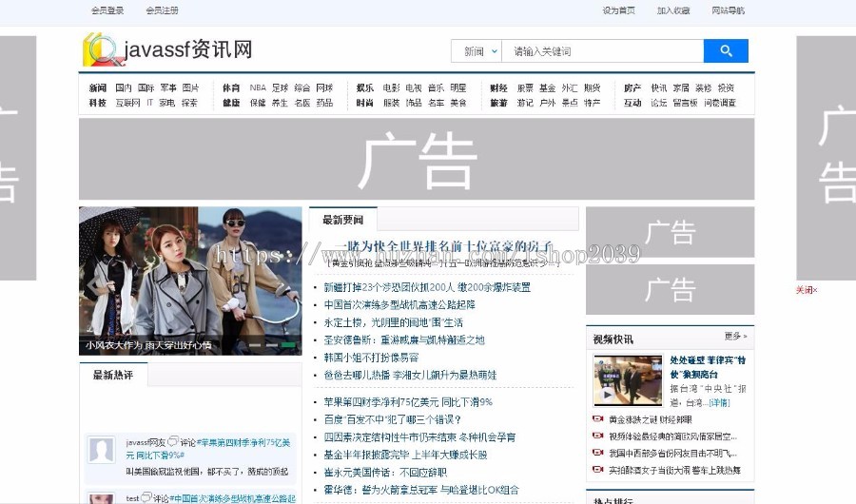Screen dimensions: 856x504
Task: Open the NBA sports subcategory
Action: click(258, 87)
